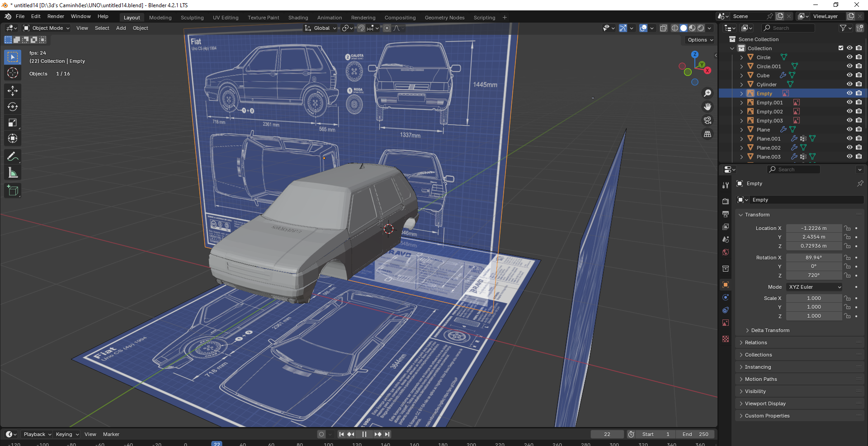Switch to the Shading workspace tab
Viewport: 868px width, 446px height.
point(298,18)
